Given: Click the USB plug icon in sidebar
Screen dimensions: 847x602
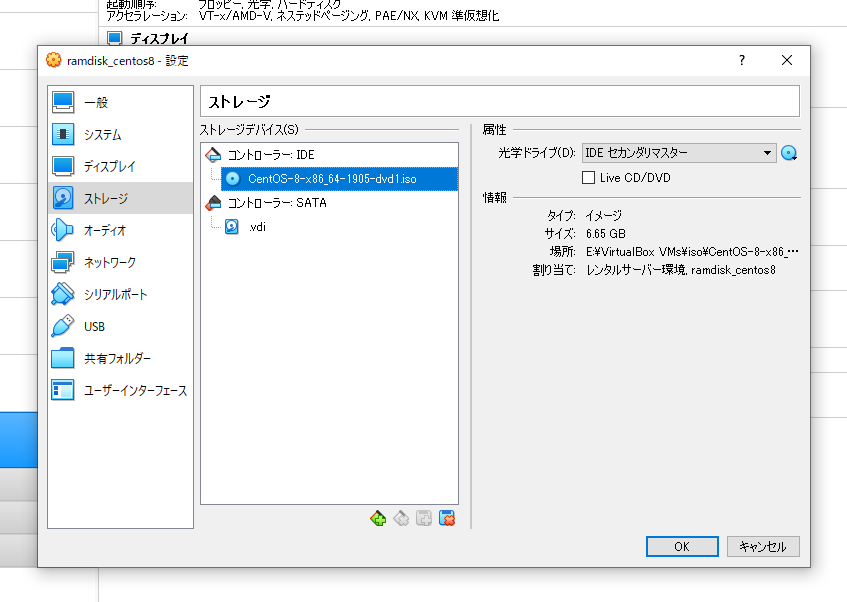Looking at the screenshot, I should (x=63, y=326).
